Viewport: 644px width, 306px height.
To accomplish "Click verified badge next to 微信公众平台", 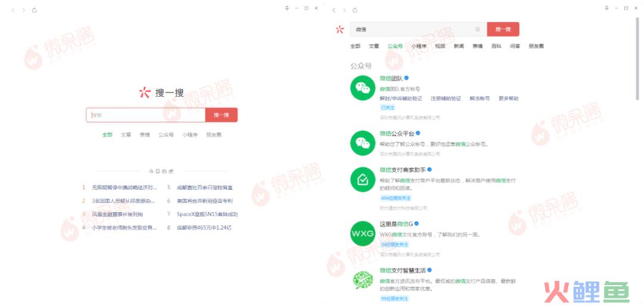I will pos(418,133).
